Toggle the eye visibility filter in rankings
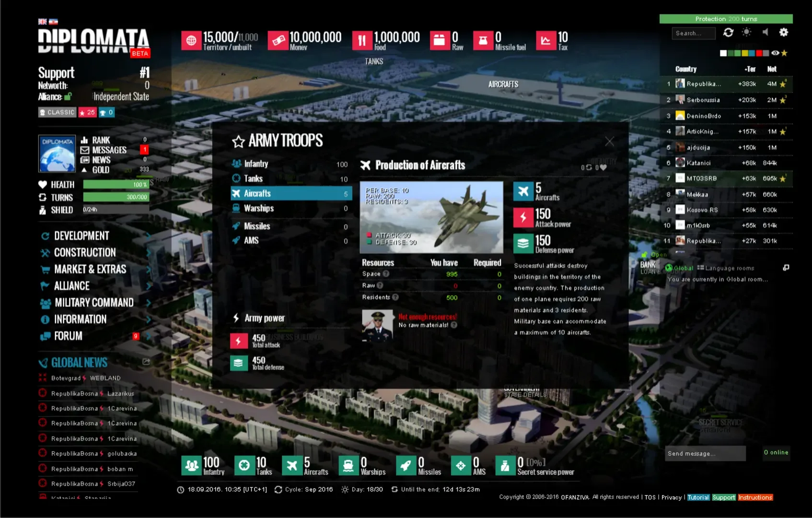The image size is (812, 518). pos(775,53)
